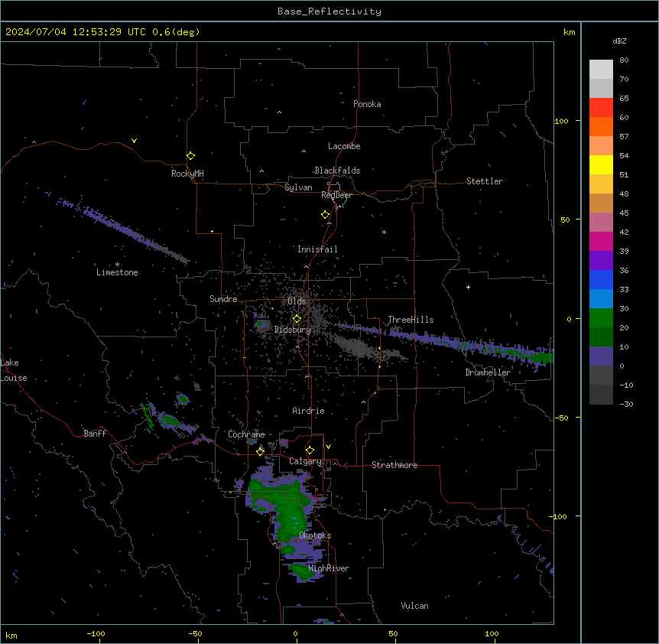Select the Drumheller label

tap(488, 372)
